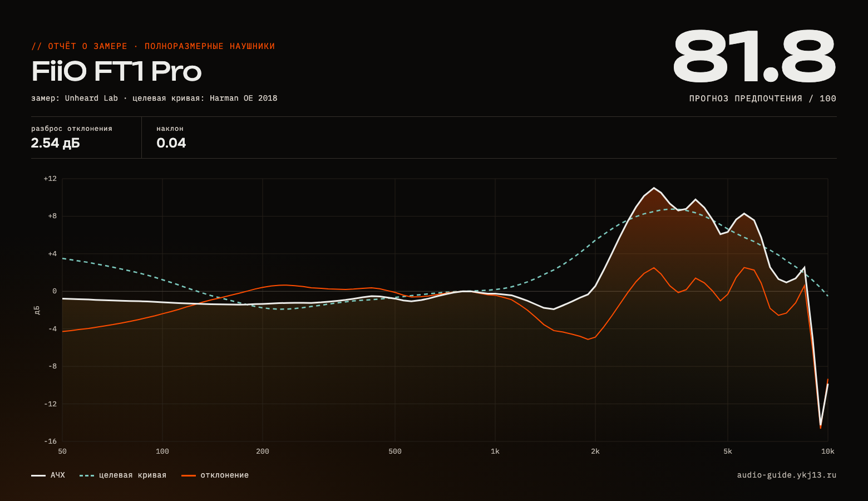Screen dimensions: 868x501
Task: Select the ПРОГНОЗ ПРЕДПОЧТЕНИЯ / 100 caption
Action: coord(763,99)
